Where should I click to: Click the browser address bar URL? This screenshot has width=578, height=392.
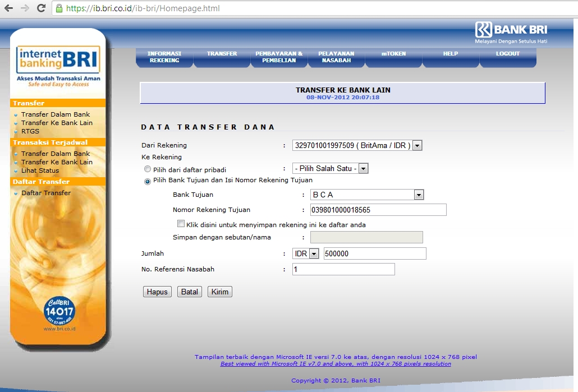(x=143, y=8)
